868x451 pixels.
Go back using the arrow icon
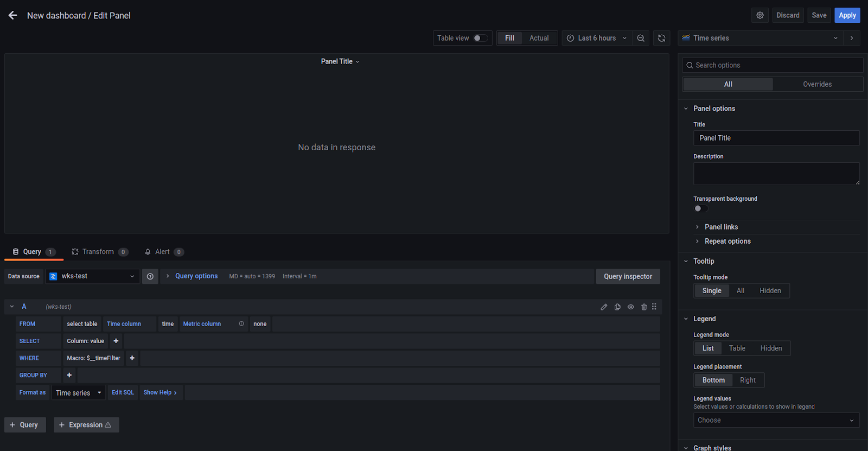tap(12, 15)
